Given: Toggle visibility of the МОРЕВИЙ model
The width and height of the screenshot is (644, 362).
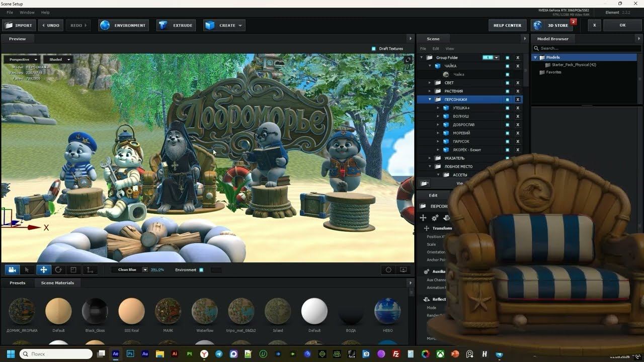Looking at the screenshot, I should [x=507, y=133].
